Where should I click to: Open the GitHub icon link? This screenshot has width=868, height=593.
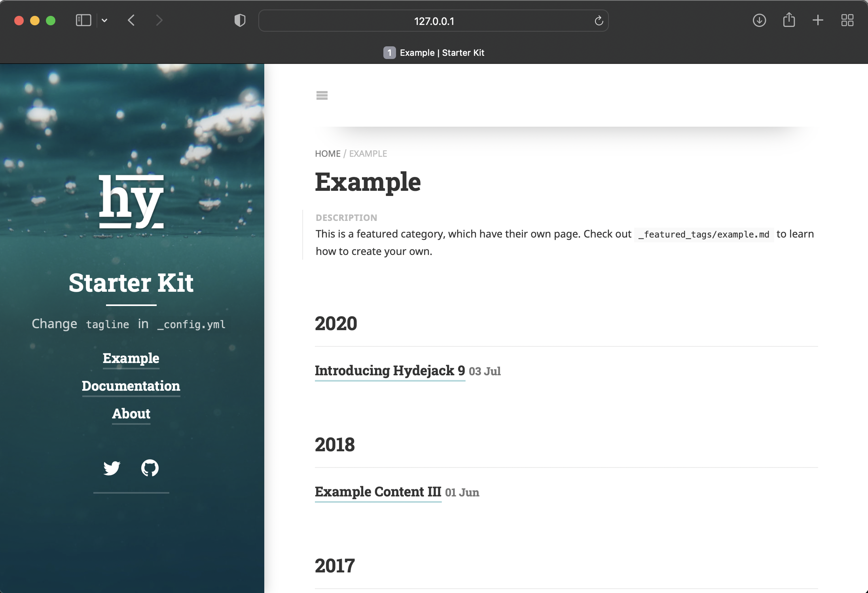pos(150,468)
